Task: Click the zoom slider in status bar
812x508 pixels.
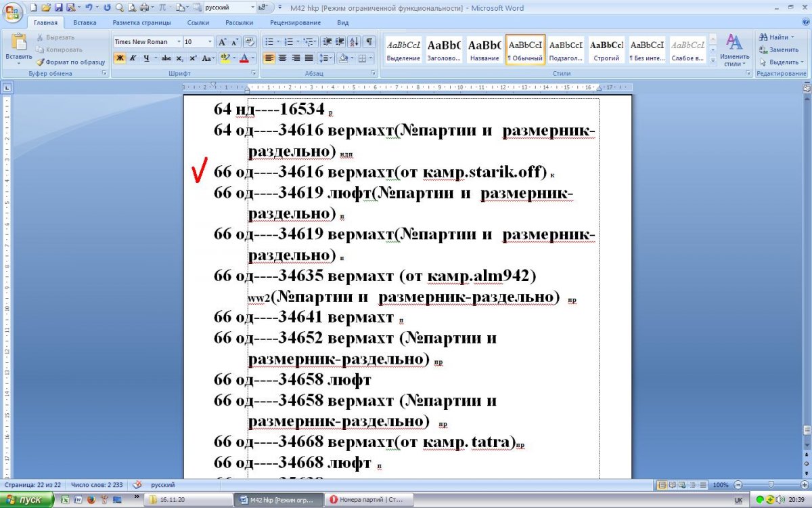Action: 771,485
